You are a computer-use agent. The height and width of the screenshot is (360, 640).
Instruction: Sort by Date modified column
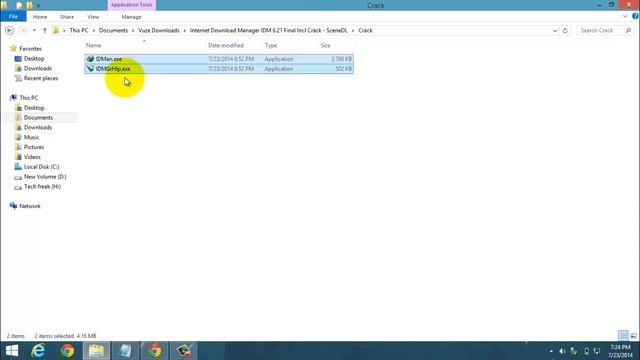click(x=226, y=45)
